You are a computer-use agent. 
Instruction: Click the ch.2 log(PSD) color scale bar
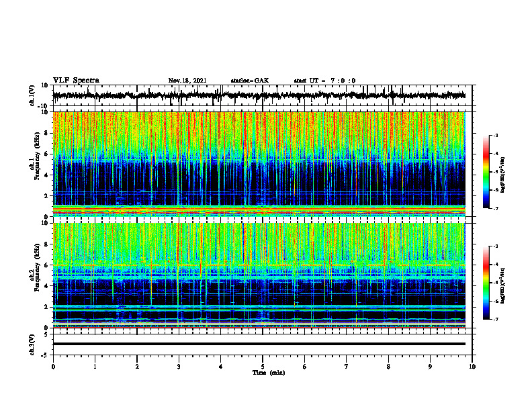(x=486, y=283)
